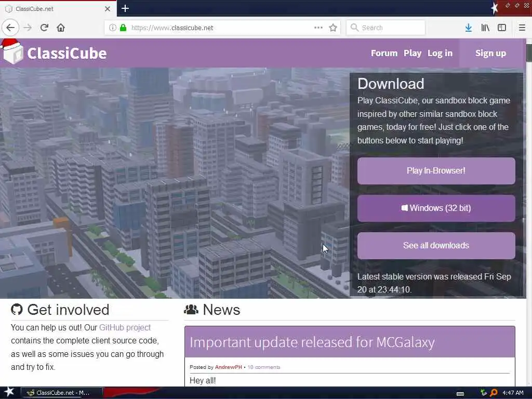Open AndrewPH author profile link

229,367
